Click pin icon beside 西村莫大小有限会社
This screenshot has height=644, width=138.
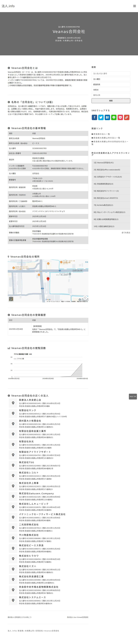click(13, 424)
